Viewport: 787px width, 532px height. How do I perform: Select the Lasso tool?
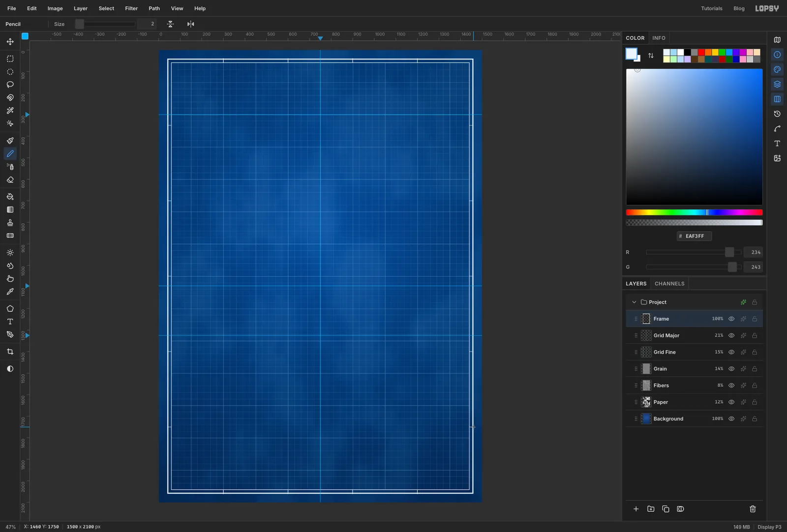point(10,85)
